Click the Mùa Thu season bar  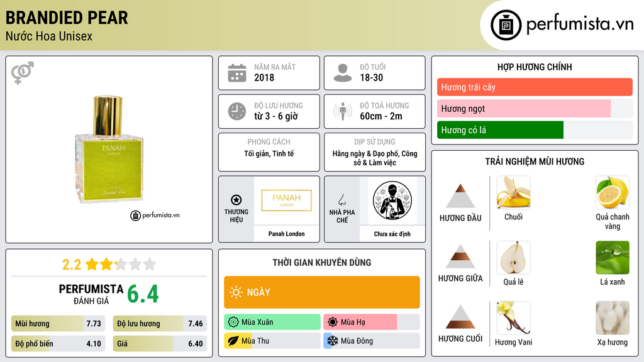272,341
